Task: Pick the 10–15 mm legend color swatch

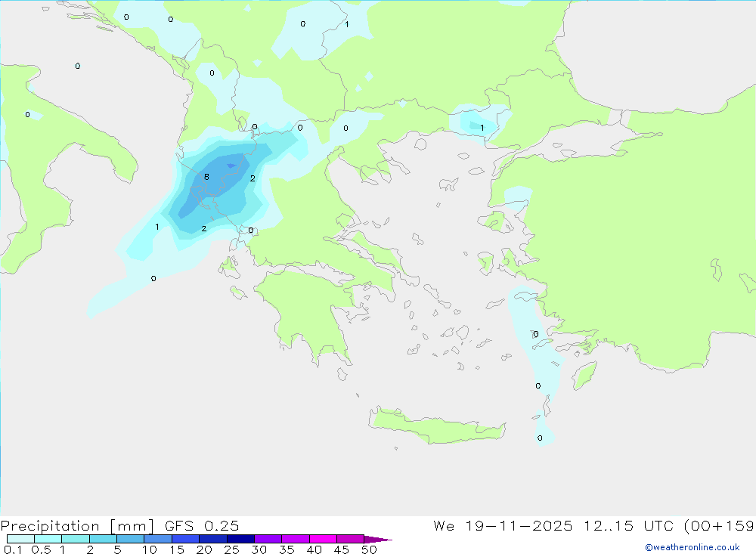Action: pos(158,539)
